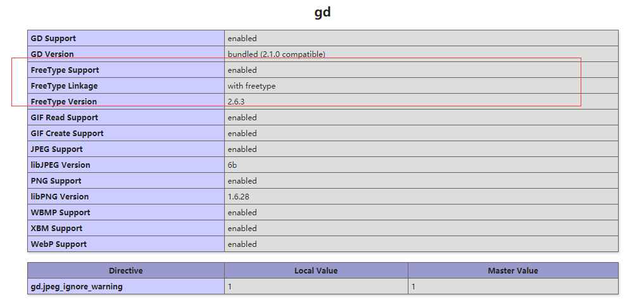The height and width of the screenshot is (302, 644).
Task: Click the 'FreeType Support' label
Action: pyautogui.click(x=65, y=70)
